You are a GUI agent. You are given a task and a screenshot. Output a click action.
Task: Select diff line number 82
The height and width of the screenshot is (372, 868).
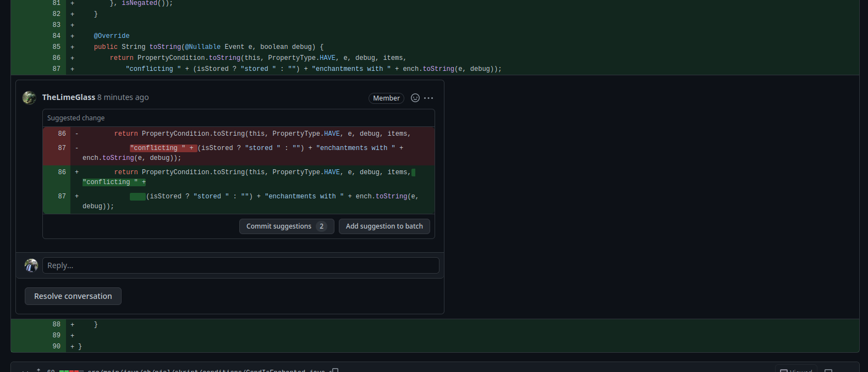point(57,14)
